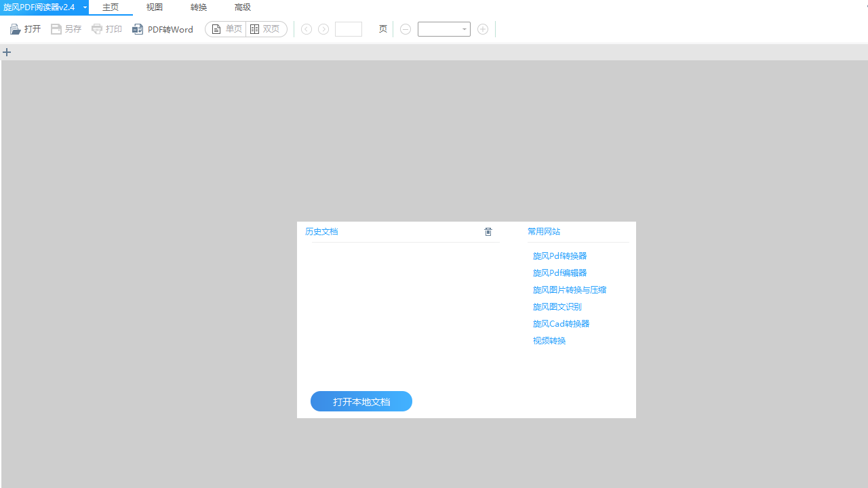Click the Save As (另存) toolbar button
This screenshot has width=868, height=488.
point(66,29)
